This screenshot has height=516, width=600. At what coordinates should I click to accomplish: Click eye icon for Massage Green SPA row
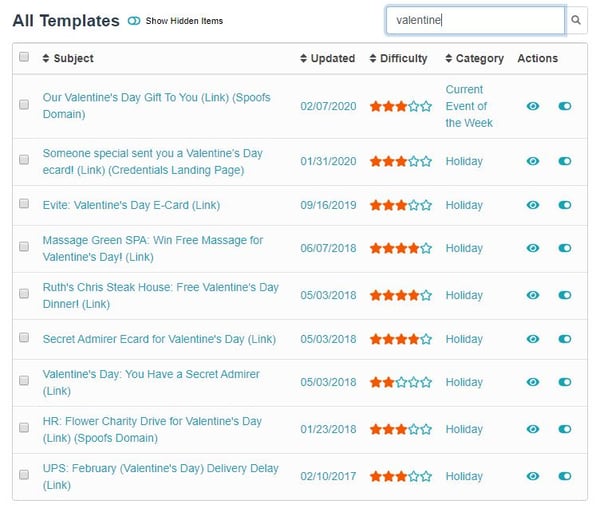click(533, 248)
